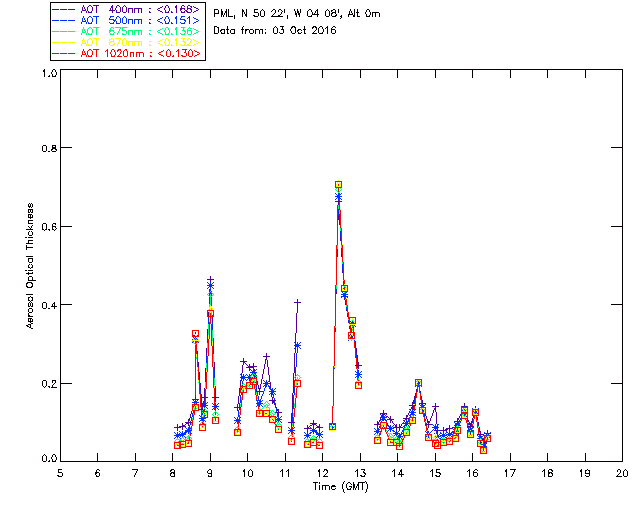This screenshot has width=640, height=512.
Task: Click the red-square peak near 14:30
Action: 418,383
